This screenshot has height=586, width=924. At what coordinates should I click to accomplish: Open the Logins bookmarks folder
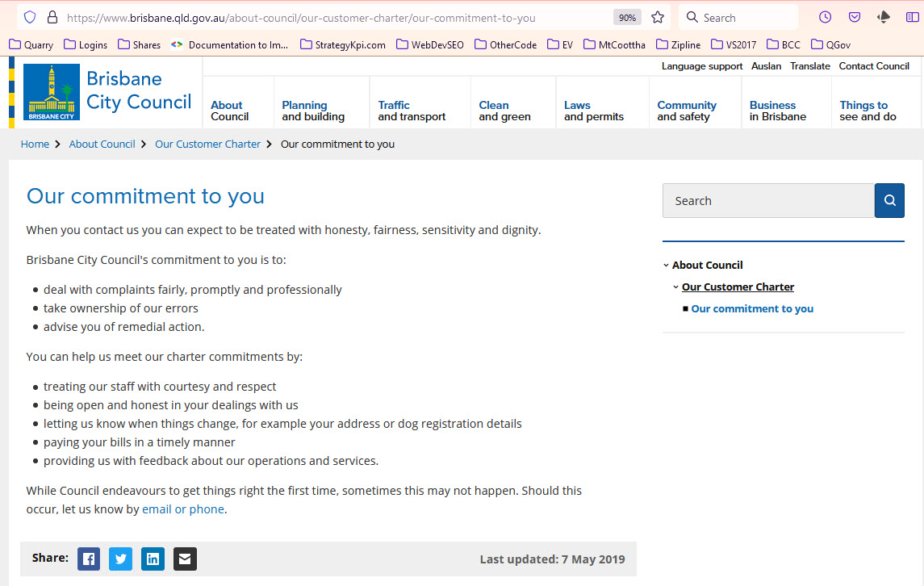[86, 45]
